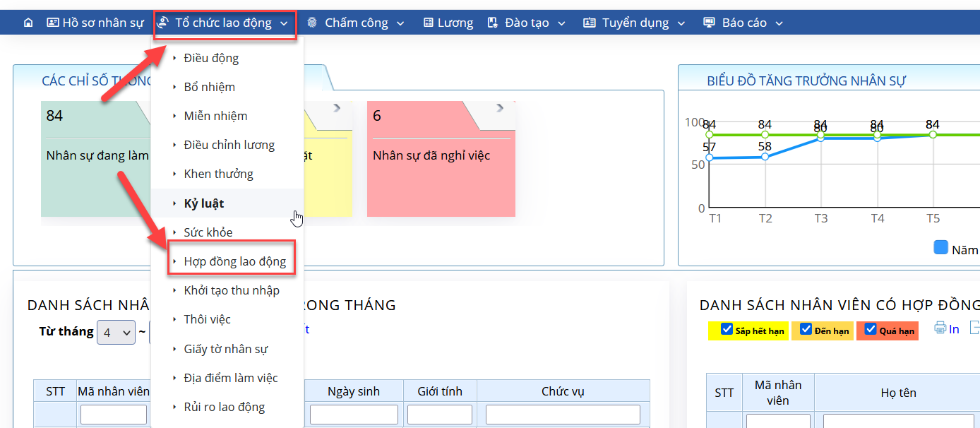Click the green T5 point valued 84

[933, 134]
